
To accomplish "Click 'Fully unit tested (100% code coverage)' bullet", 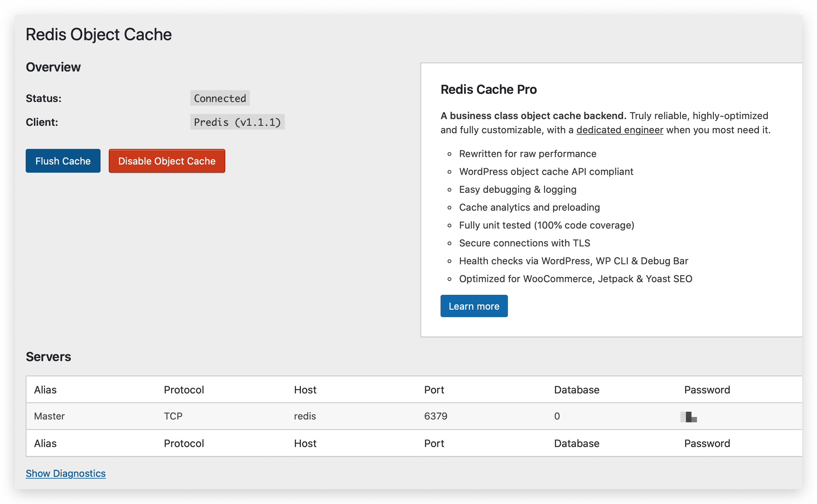I will coord(547,225).
